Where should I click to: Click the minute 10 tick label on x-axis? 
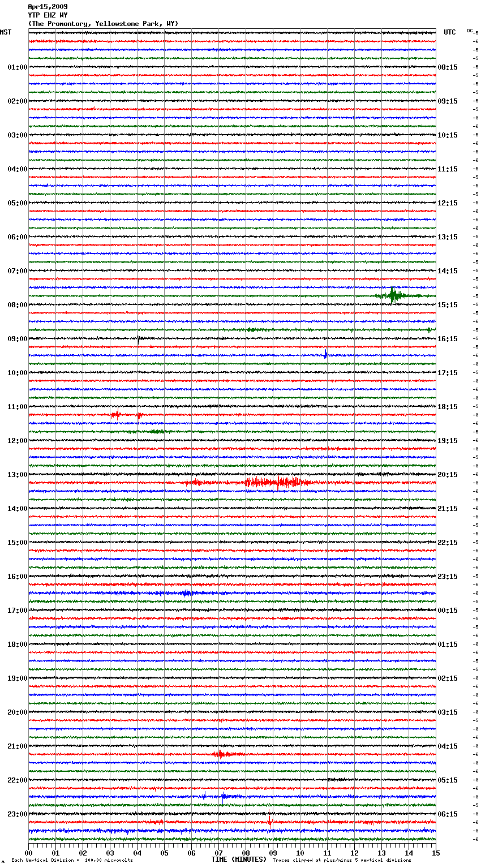tap(300, 853)
